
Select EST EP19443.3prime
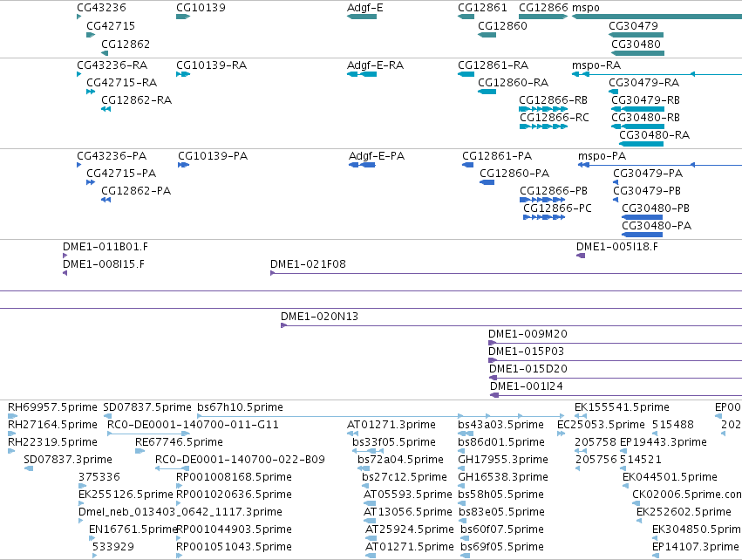tap(623, 451)
